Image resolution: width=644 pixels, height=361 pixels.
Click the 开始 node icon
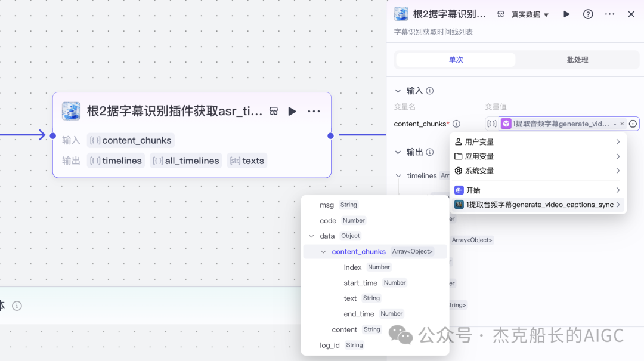click(x=459, y=190)
